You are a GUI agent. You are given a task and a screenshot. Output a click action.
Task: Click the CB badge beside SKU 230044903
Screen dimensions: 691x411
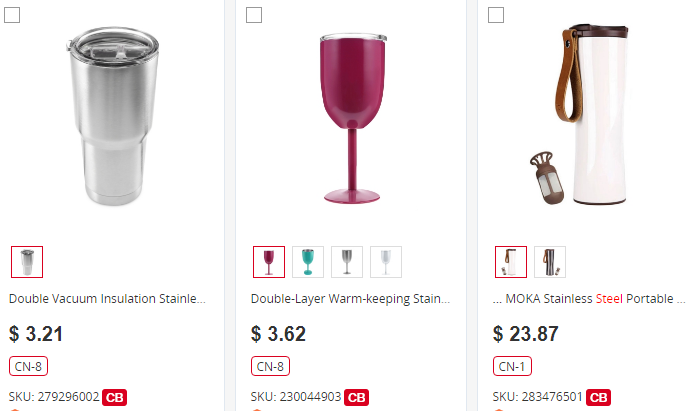[x=357, y=397]
